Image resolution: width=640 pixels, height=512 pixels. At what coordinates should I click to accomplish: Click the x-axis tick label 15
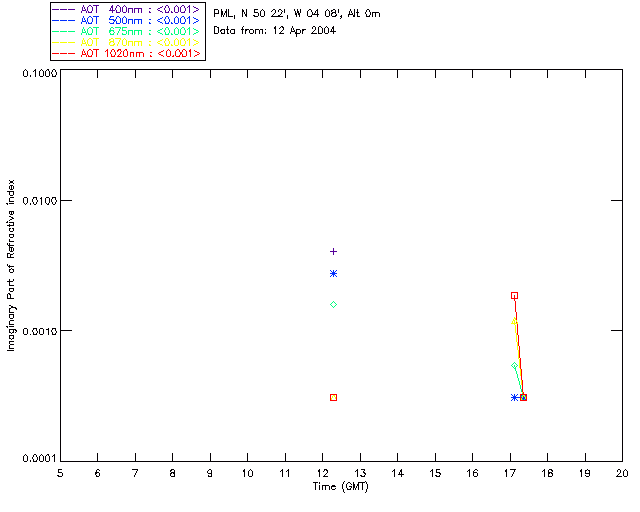tap(435, 473)
